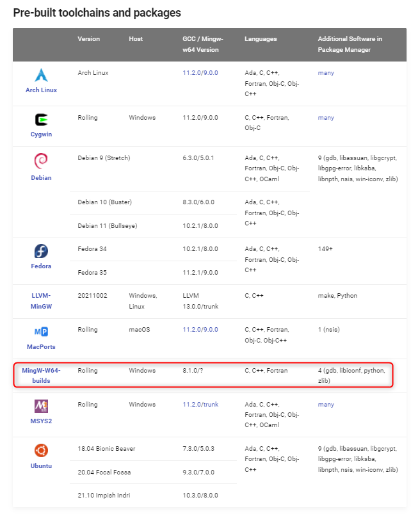Select '8.1.0/?' version cell
Viewport: 420px width, 518px height.
pos(193,370)
